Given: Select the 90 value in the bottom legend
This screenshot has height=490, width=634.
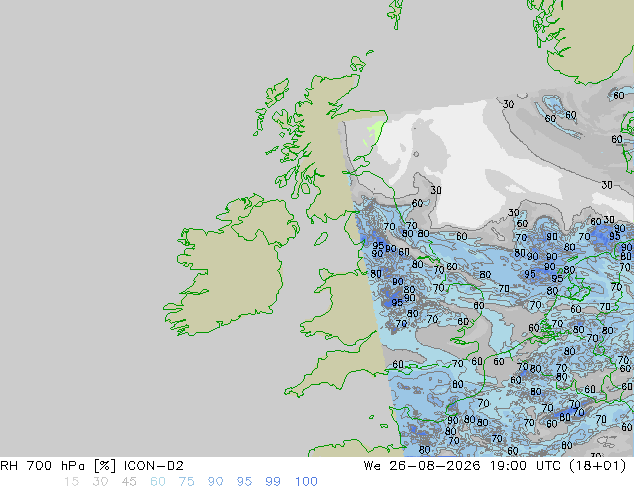Looking at the screenshot, I should 215,482.
